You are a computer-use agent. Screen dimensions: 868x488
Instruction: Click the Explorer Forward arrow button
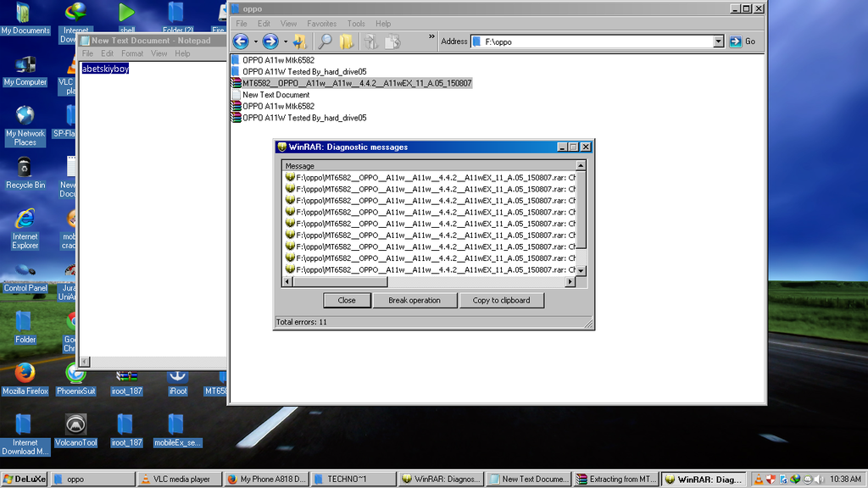[x=270, y=42]
